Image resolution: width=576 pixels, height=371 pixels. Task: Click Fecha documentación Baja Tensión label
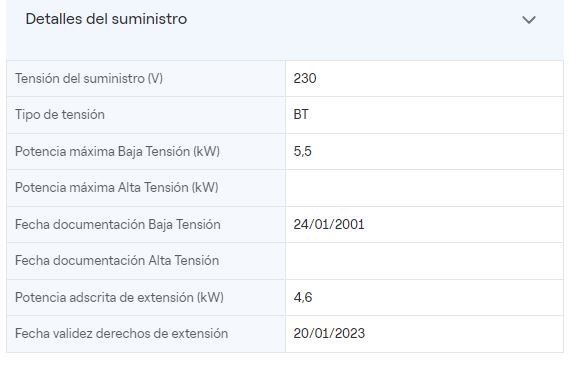point(118,224)
